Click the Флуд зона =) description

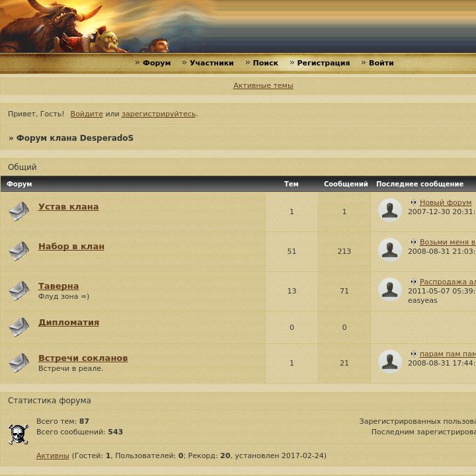63,296
